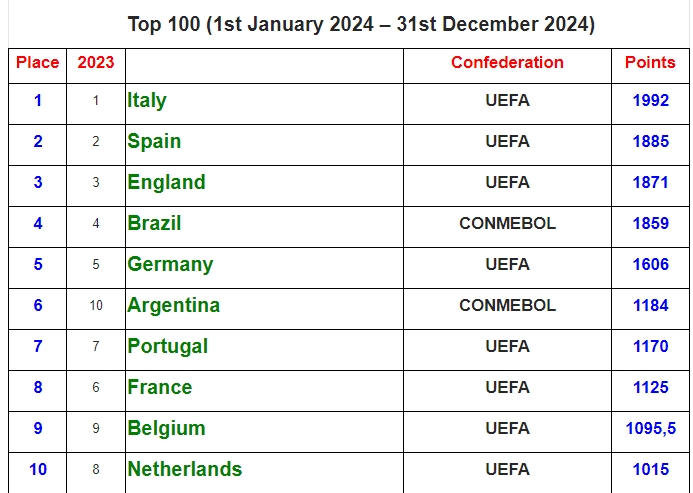Click Italy's 1992 points value

[650, 101]
